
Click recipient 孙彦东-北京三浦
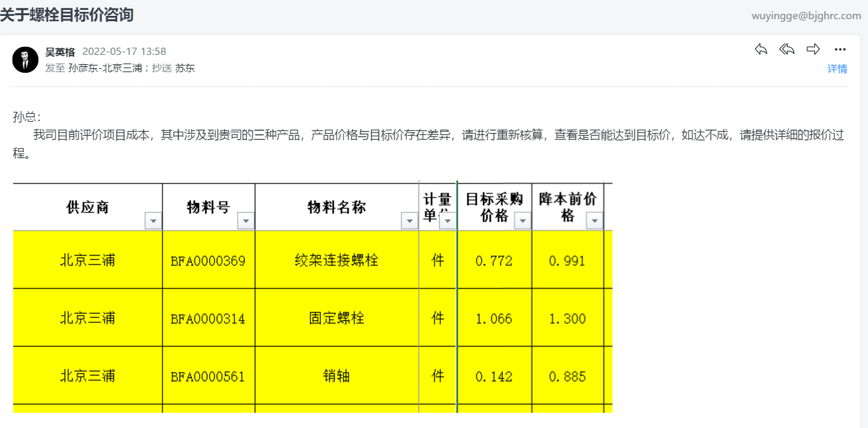tap(105, 67)
